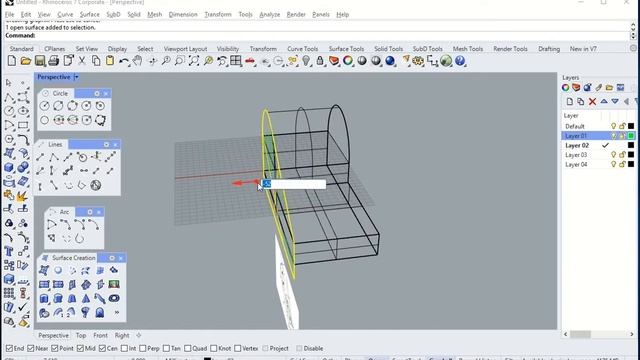This screenshot has height=360, width=640.
Task: Click the Paste clipboard icon
Action: pos(110,61)
